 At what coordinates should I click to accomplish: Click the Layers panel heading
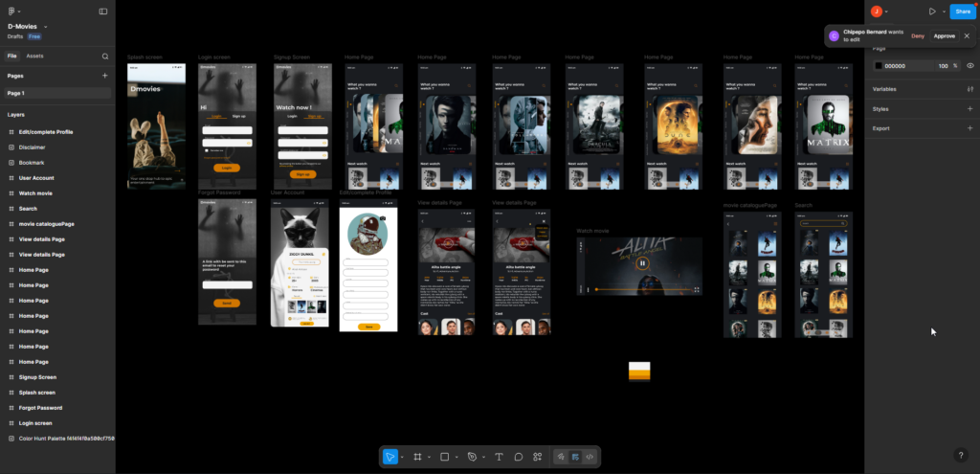16,115
